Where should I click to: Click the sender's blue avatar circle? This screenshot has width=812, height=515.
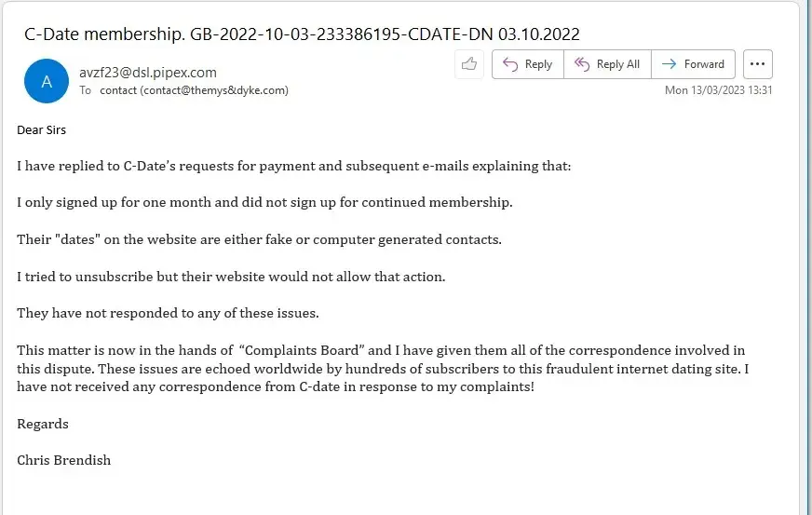pyautogui.click(x=47, y=81)
